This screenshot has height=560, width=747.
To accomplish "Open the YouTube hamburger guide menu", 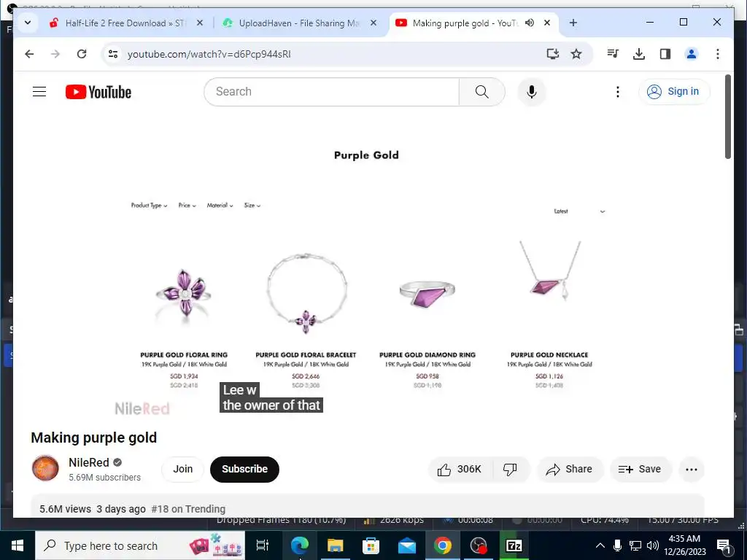I will (39, 91).
